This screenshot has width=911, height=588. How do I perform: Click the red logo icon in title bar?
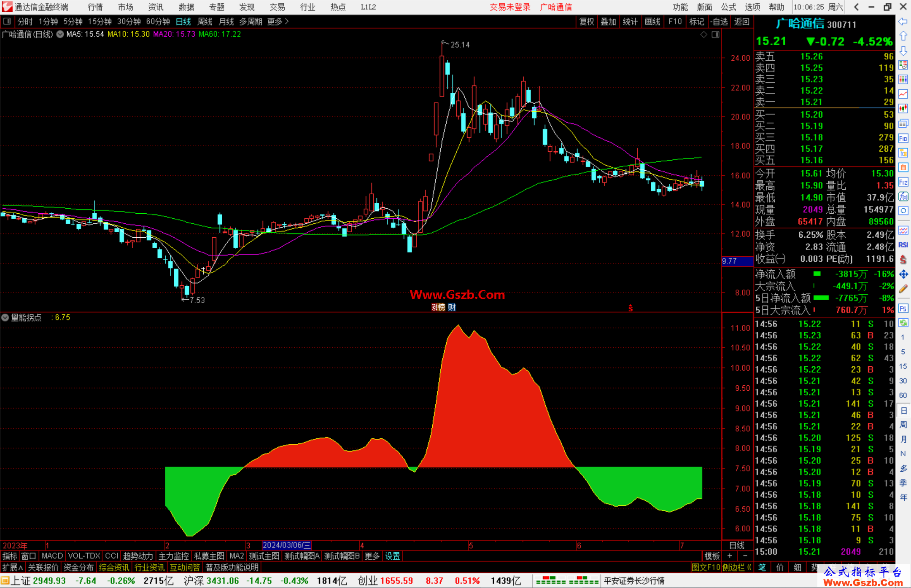point(7,7)
